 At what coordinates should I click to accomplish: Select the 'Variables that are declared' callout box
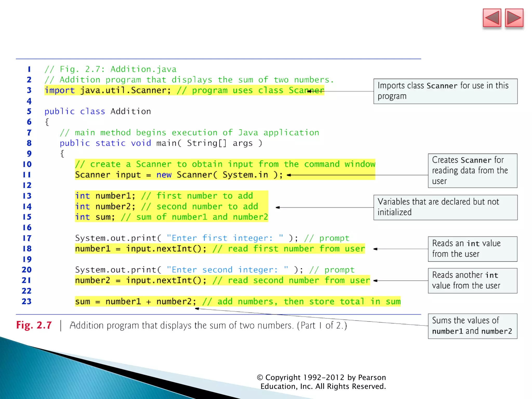[445, 207]
